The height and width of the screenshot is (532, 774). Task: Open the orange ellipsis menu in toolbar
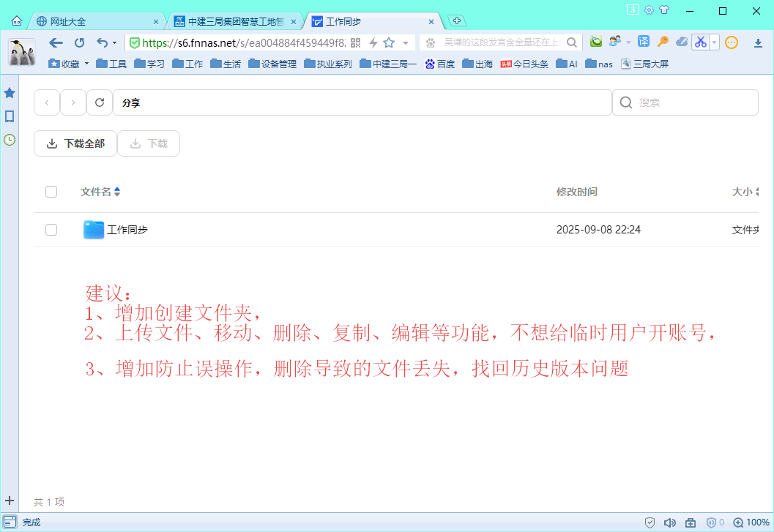coord(731,42)
